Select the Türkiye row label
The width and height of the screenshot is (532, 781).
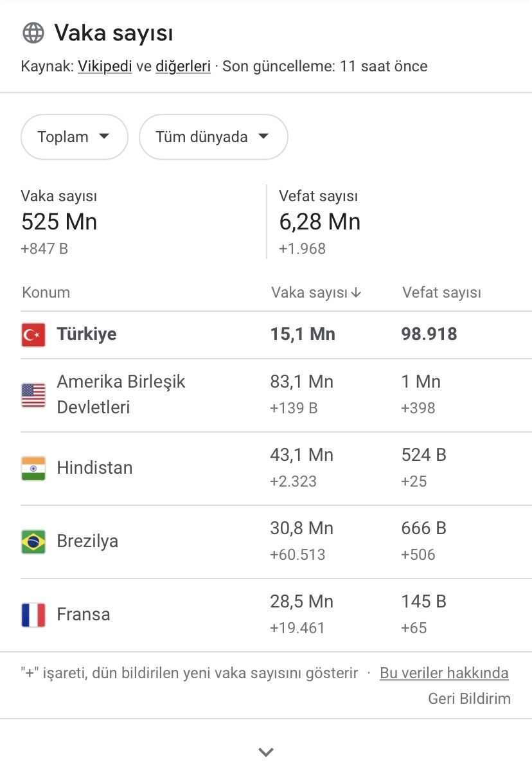coord(87,334)
